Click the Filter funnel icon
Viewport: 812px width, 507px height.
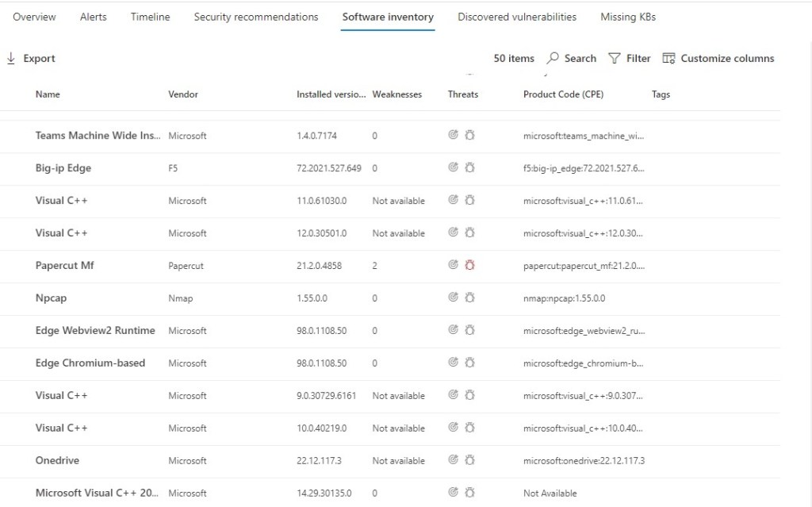tap(615, 59)
